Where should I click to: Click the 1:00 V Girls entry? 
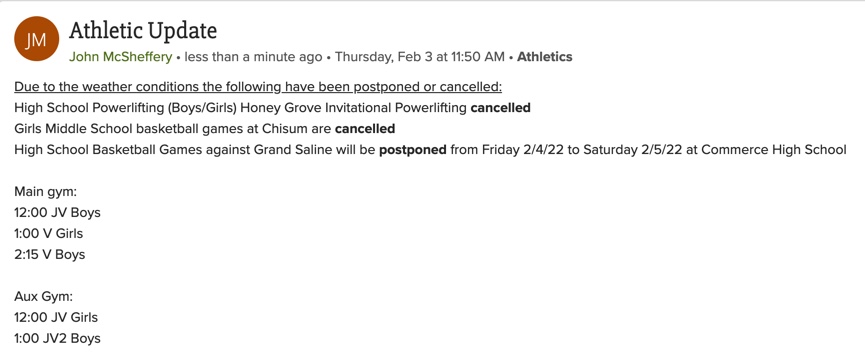49,233
